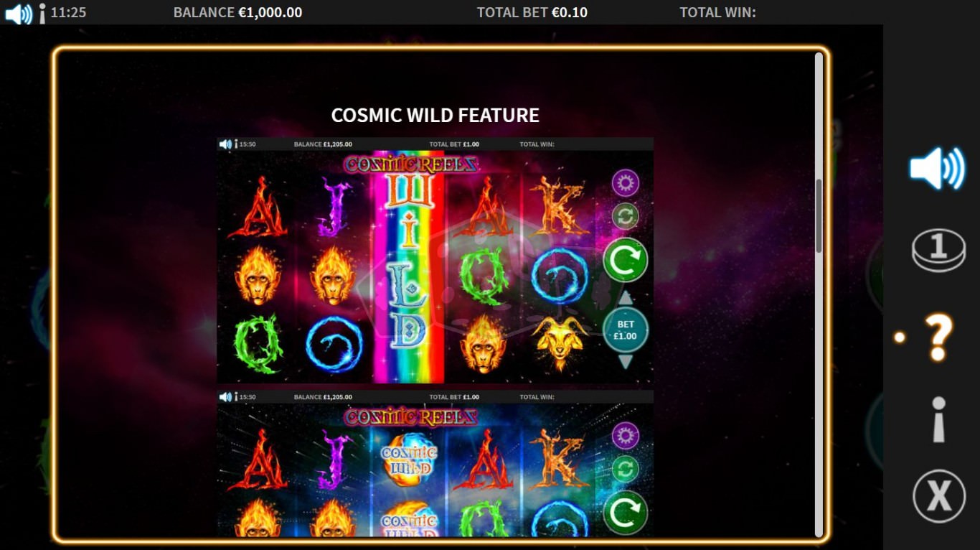
Task: Click the small info icon beside the clock
Action: (x=42, y=14)
